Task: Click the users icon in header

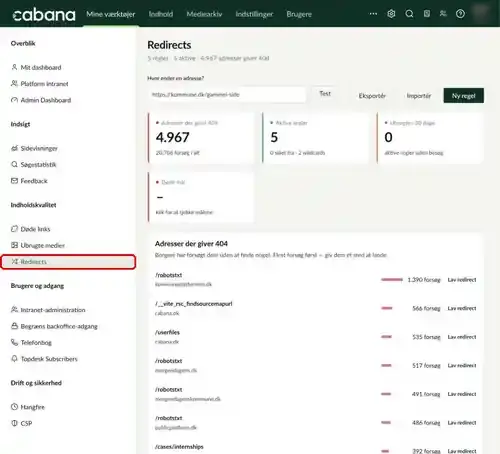Action: pyautogui.click(x=443, y=14)
